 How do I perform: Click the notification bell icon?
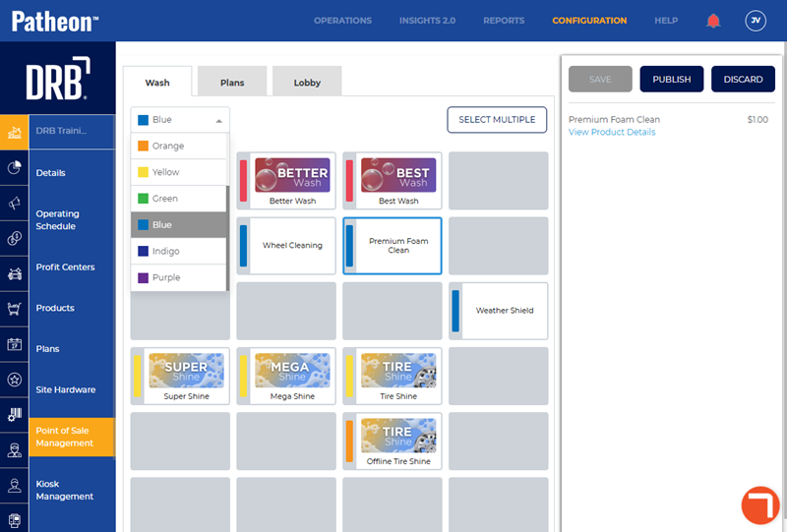click(713, 21)
